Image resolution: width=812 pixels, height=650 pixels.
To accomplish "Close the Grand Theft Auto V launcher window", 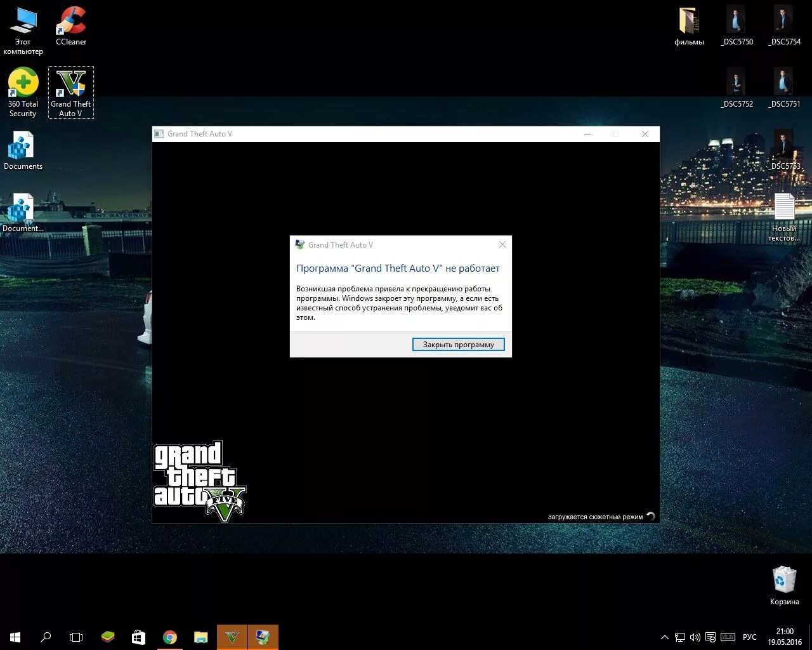I will pos(645,134).
